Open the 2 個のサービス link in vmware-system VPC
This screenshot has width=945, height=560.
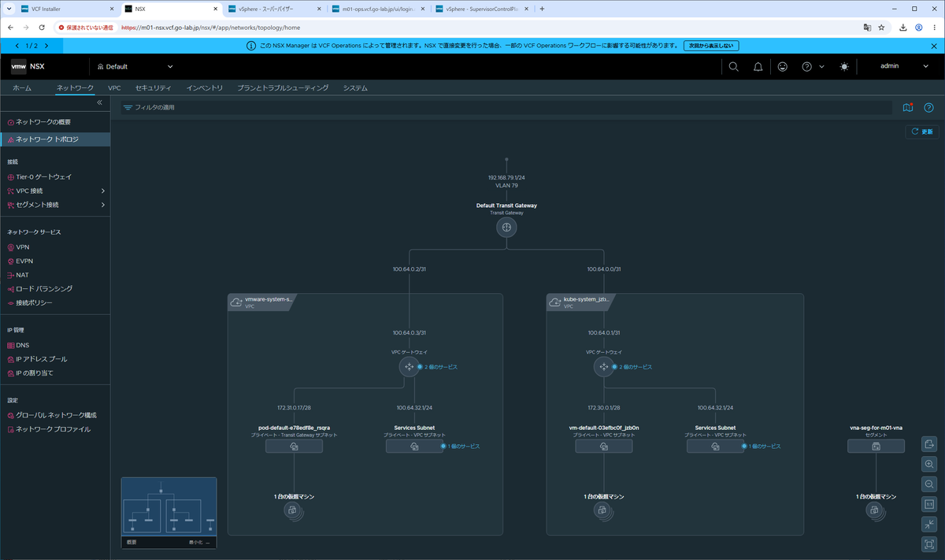click(x=439, y=367)
